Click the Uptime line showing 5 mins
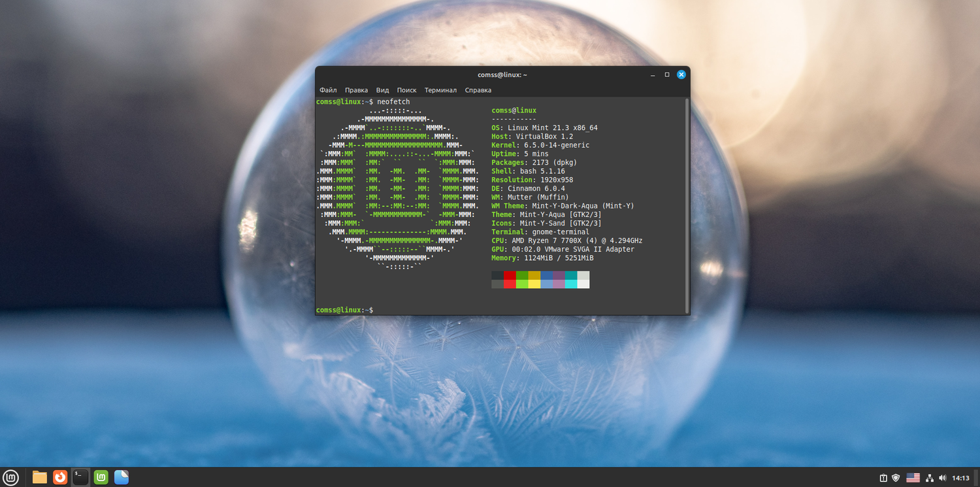 520,154
